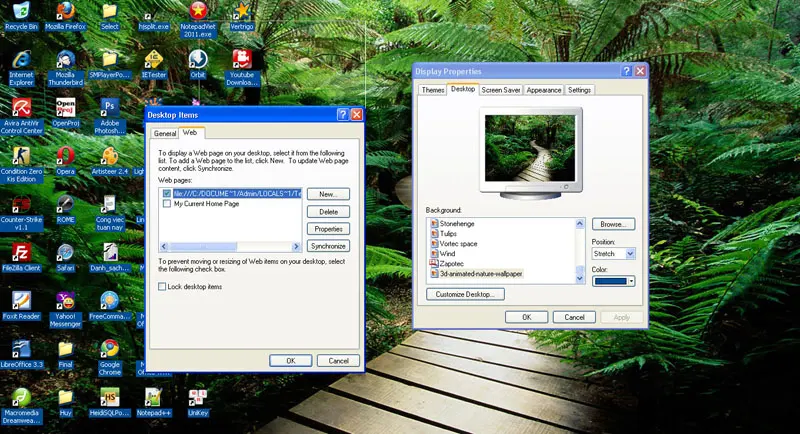Open the Google Chrome icon
This screenshot has height=434, width=800.
[110, 358]
